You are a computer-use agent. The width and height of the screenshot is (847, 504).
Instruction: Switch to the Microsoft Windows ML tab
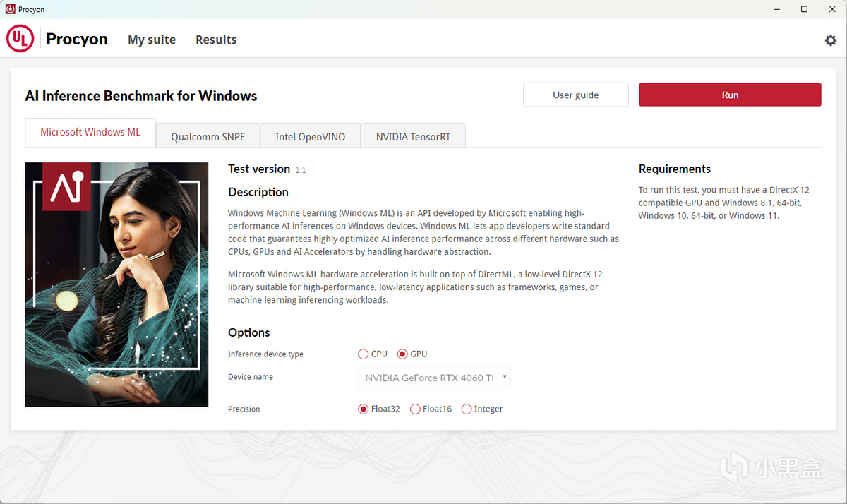click(90, 132)
